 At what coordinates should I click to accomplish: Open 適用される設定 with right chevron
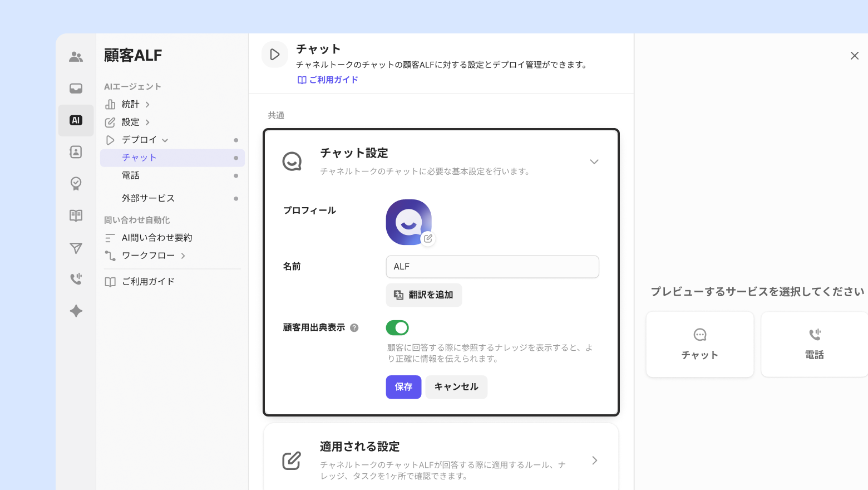[x=595, y=460]
